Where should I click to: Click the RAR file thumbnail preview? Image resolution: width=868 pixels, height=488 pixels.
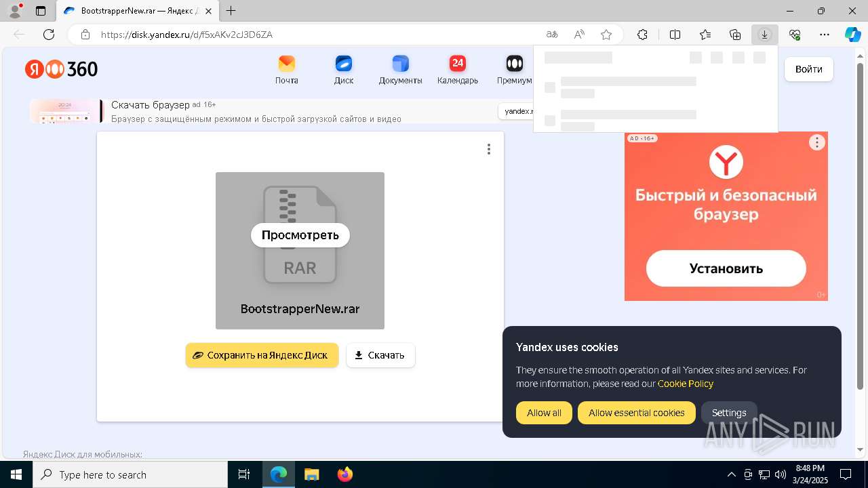pyautogui.click(x=300, y=251)
